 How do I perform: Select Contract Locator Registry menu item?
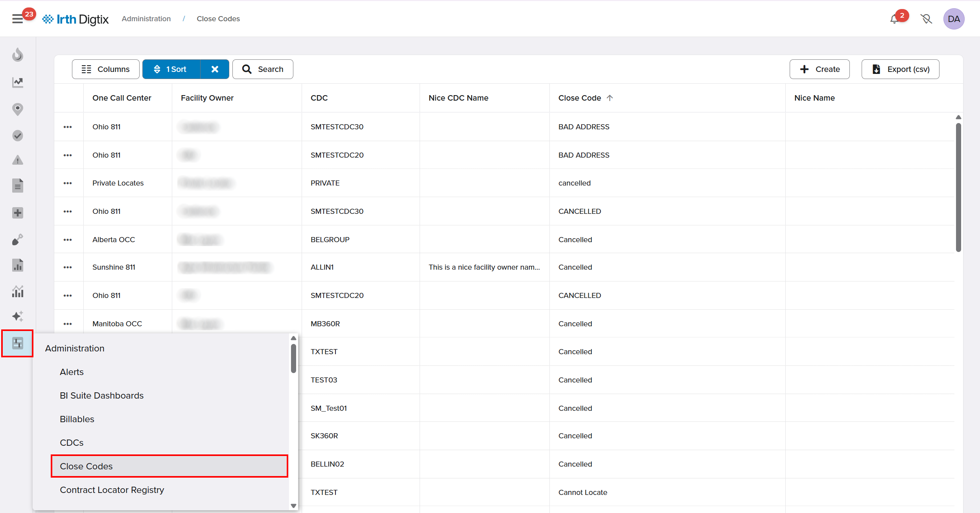[x=112, y=490]
